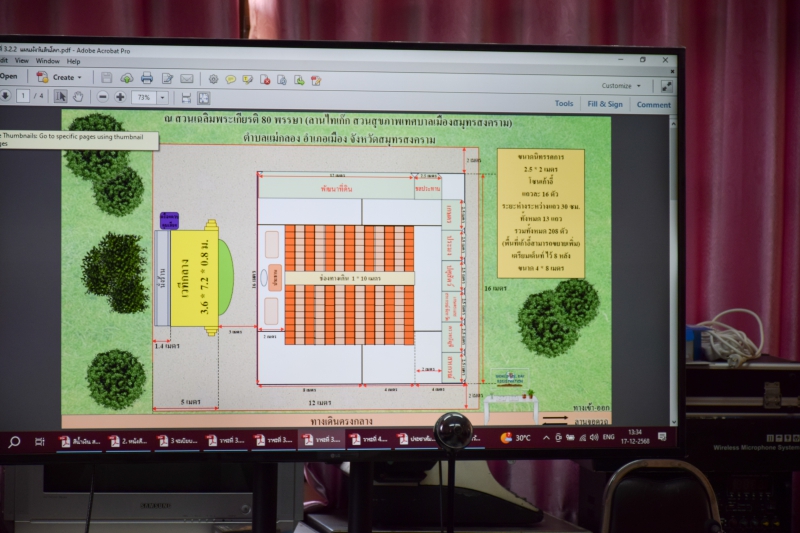
Task: Toggle the selection arrow tool
Action: pyautogui.click(x=60, y=97)
